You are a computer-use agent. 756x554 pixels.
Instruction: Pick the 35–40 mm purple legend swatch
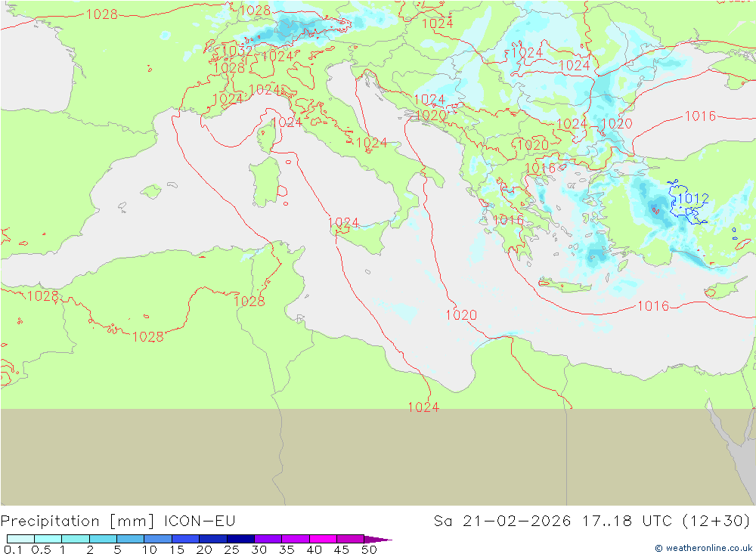296,539
